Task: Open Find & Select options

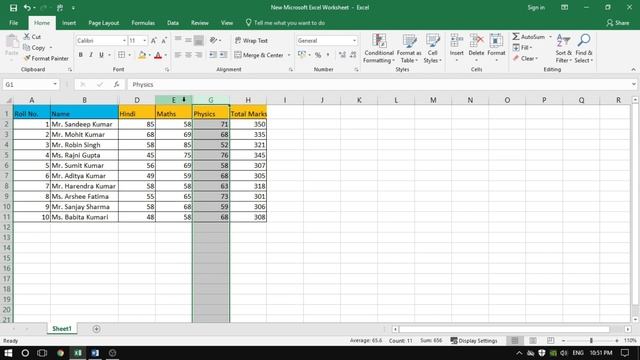Action: (584, 49)
